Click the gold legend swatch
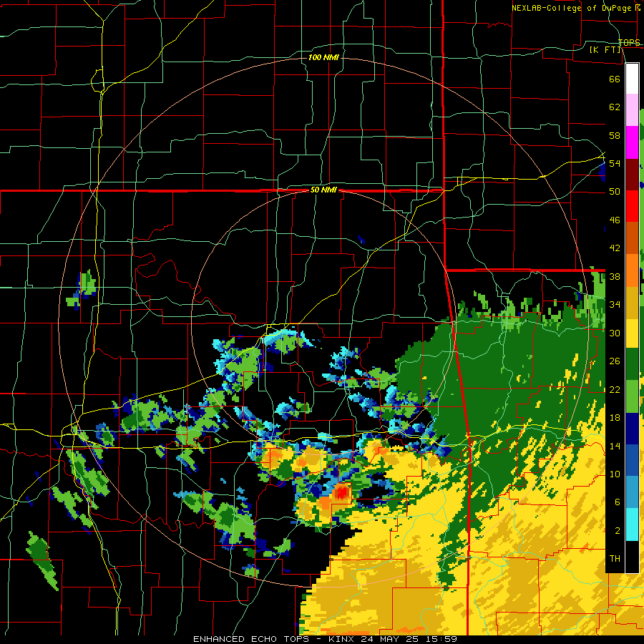Screen dimensions: 644x644 pos(632,303)
